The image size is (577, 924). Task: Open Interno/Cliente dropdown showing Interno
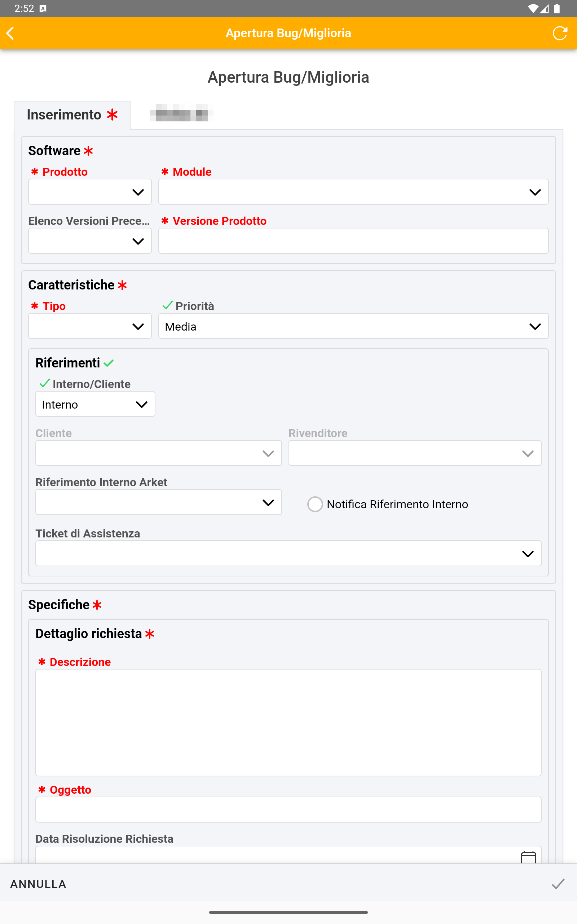(95, 404)
